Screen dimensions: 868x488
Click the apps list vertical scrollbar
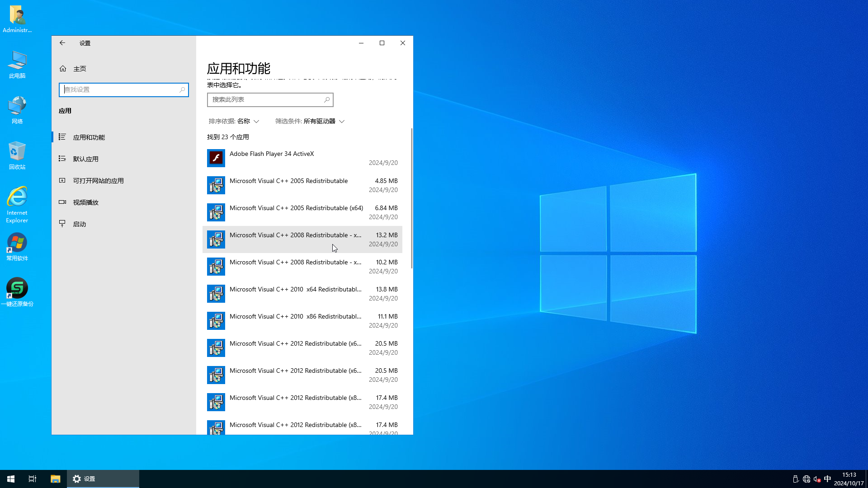tap(411, 198)
